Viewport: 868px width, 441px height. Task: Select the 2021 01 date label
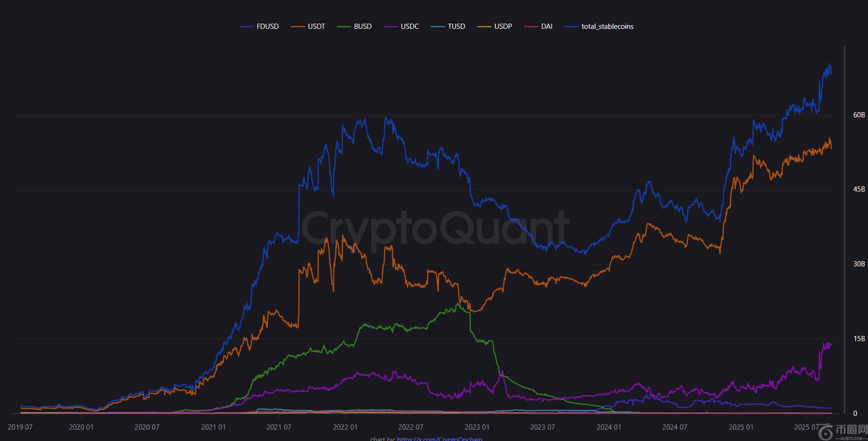click(213, 427)
